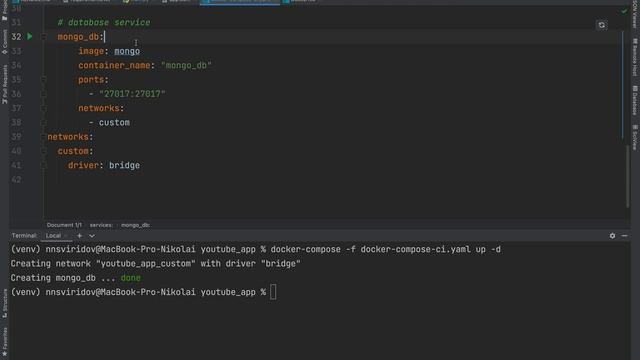Hide the Terminal panel with the minus icon
Screen dimensions: 640x360
[x=624, y=236]
